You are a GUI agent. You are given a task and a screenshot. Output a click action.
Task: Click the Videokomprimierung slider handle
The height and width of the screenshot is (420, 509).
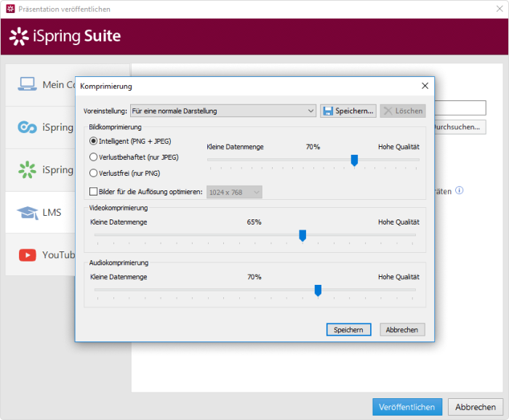pos(302,235)
